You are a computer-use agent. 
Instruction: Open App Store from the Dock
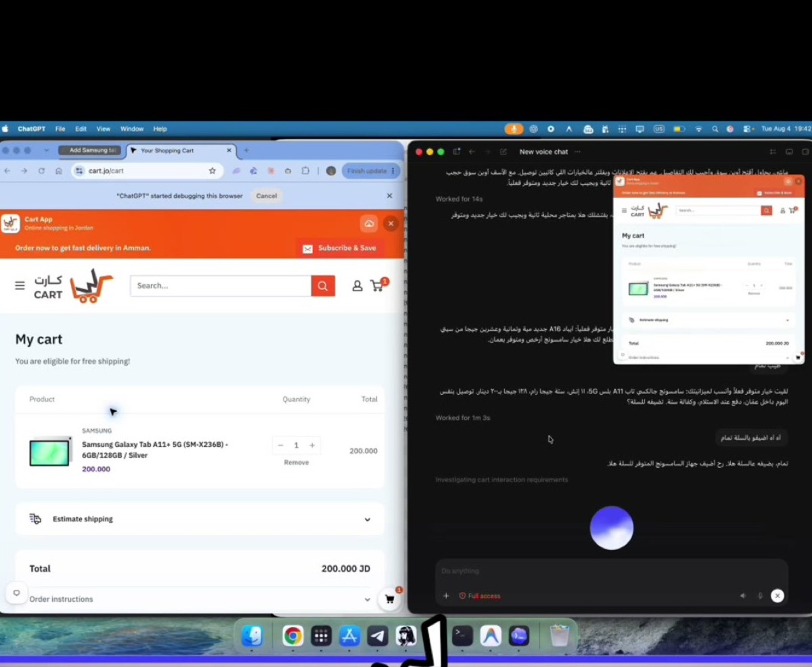349,635
